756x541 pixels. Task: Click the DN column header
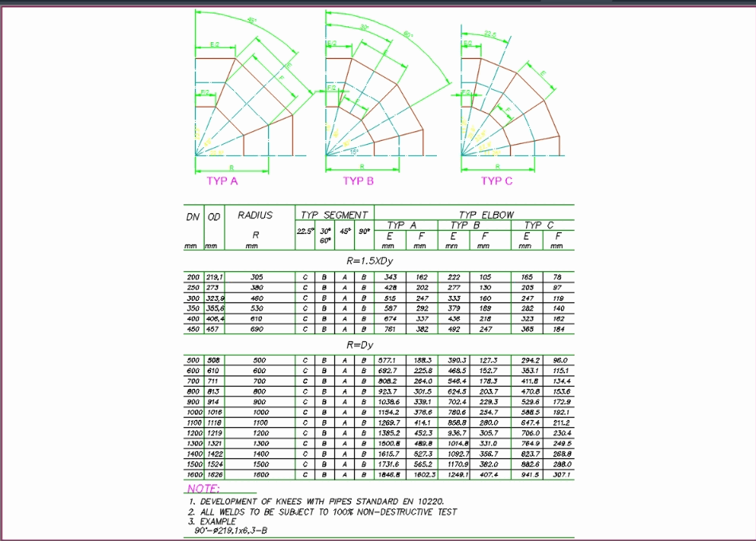coord(191,215)
